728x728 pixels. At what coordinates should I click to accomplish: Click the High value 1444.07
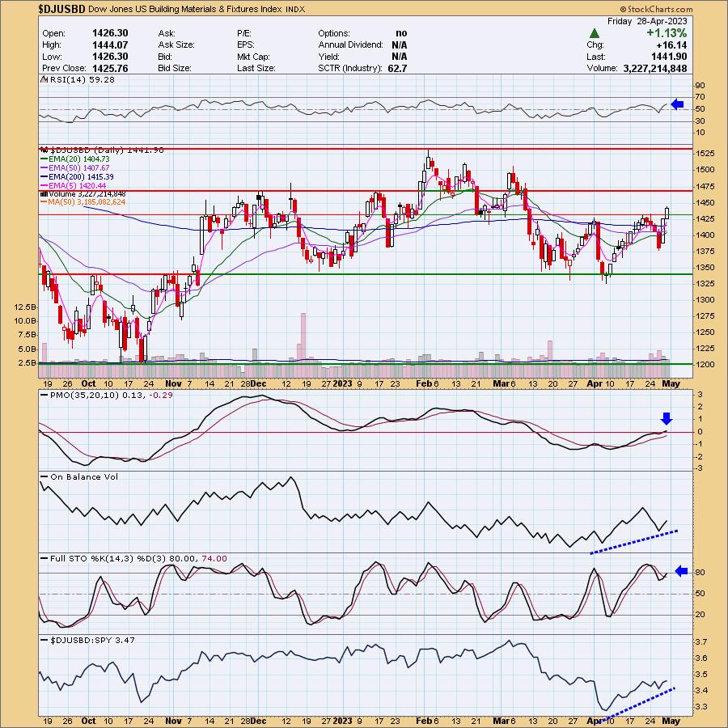click(x=110, y=45)
